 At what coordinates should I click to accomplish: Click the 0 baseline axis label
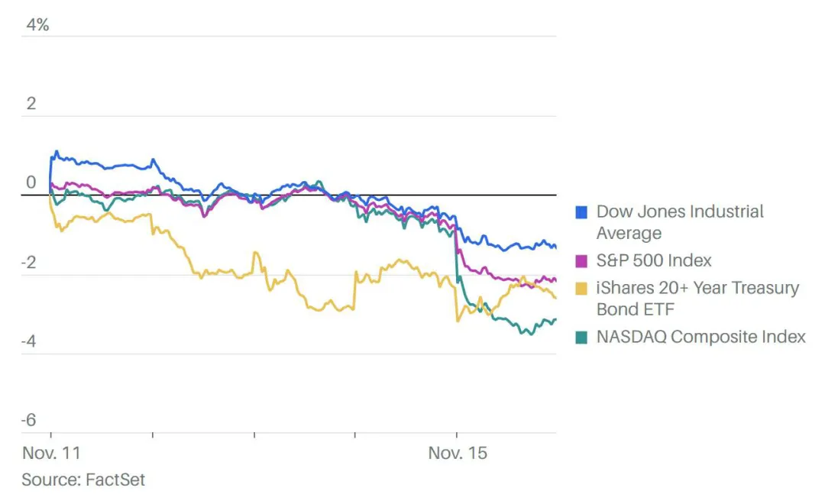[31, 183]
